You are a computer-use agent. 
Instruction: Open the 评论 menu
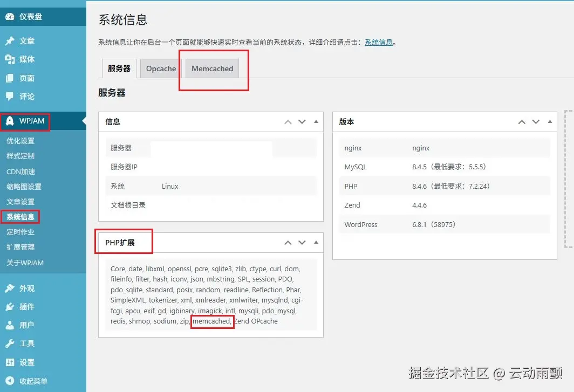[x=43, y=97]
